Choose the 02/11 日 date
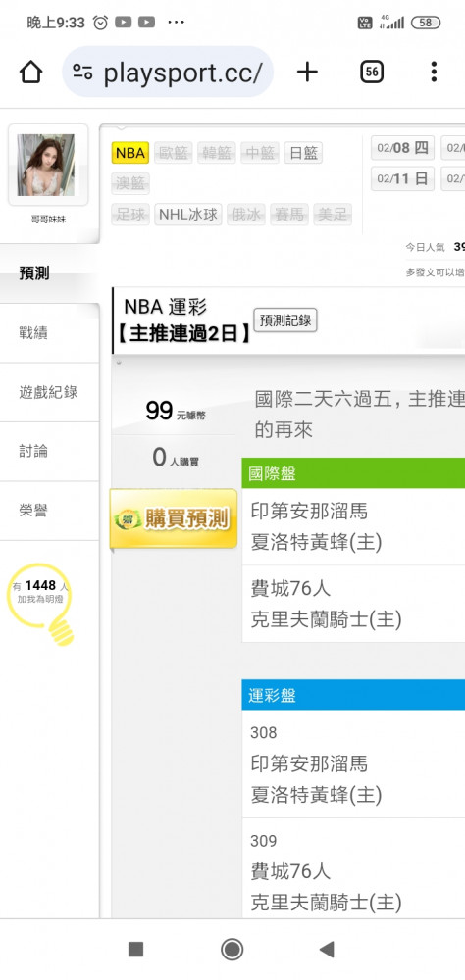465x980 pixels. [402, 178]
